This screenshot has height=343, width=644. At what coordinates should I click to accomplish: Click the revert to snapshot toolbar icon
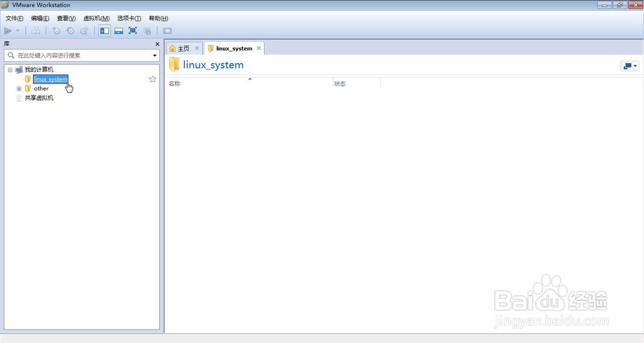tap(70, 31)
